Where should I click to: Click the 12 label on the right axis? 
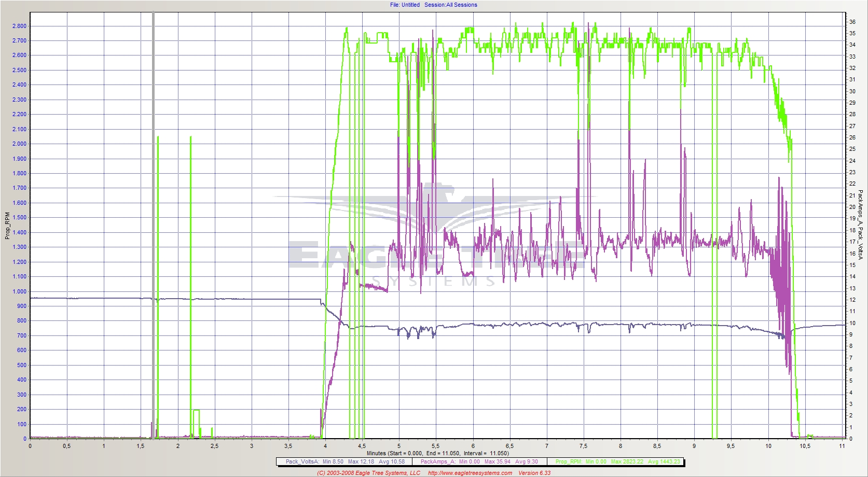(x=852, y=300)
